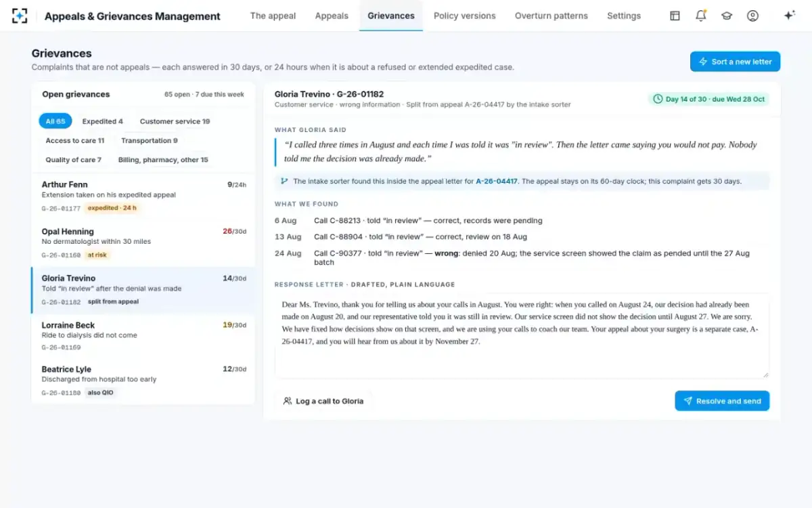Select Gloria Trevino grievance row

[x=143, y=290]
